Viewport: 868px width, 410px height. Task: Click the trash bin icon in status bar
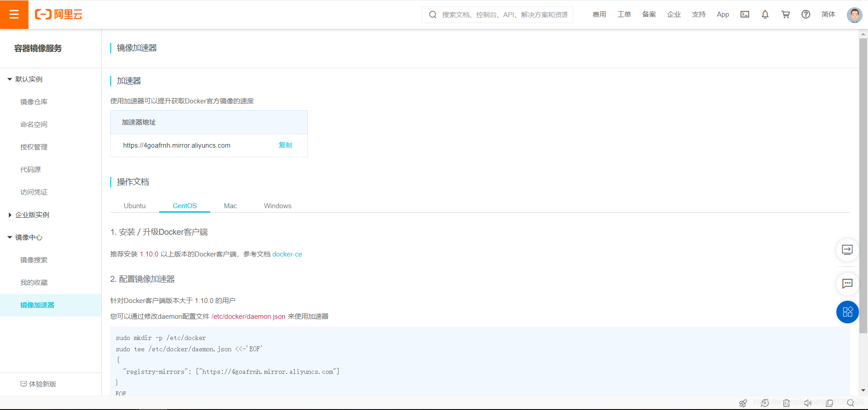787,403
